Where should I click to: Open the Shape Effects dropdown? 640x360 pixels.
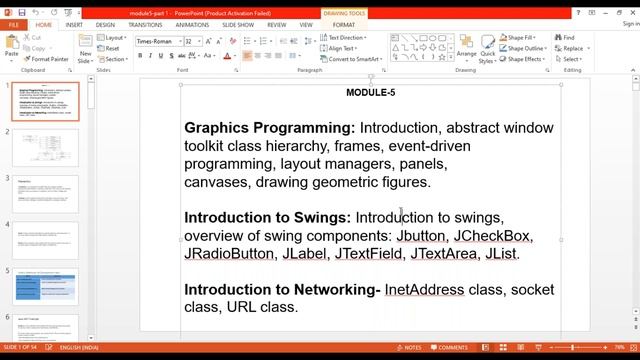522,59
